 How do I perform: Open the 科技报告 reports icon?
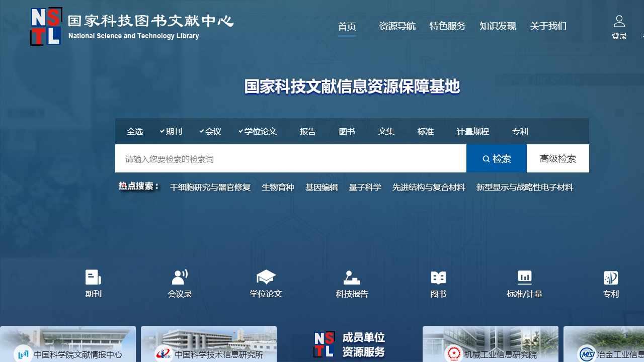[x=352, y=278]
